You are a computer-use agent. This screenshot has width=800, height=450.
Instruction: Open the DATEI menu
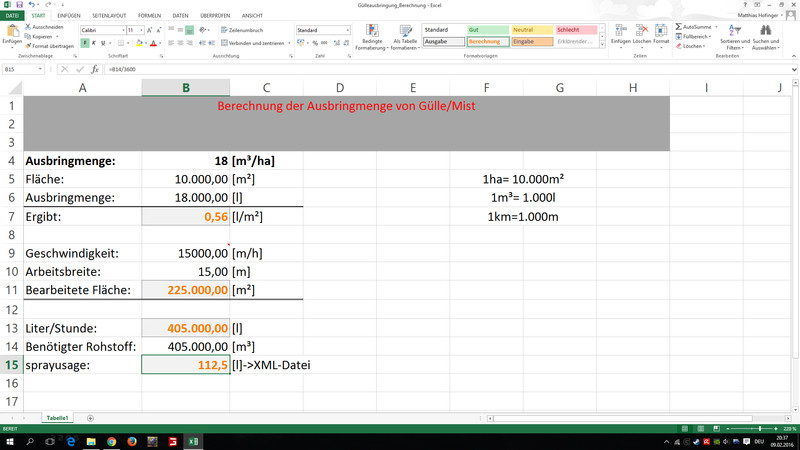(x=12, y=16)
